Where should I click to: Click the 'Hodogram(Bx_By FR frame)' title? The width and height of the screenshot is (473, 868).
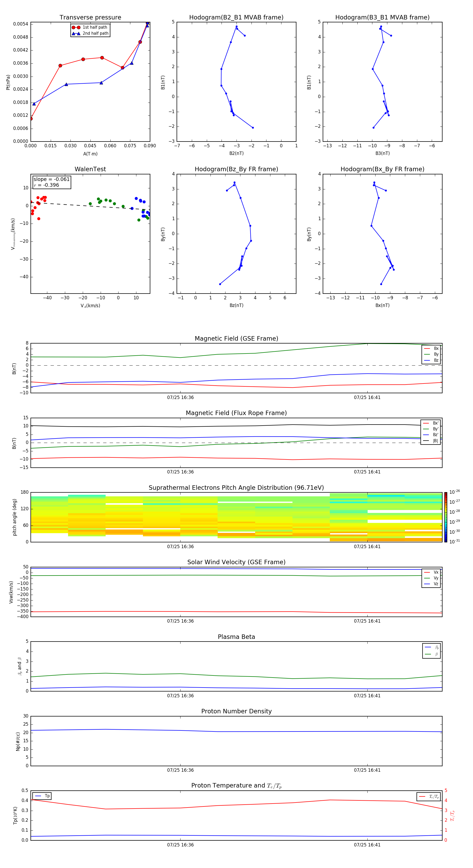[x=382, y=169]
